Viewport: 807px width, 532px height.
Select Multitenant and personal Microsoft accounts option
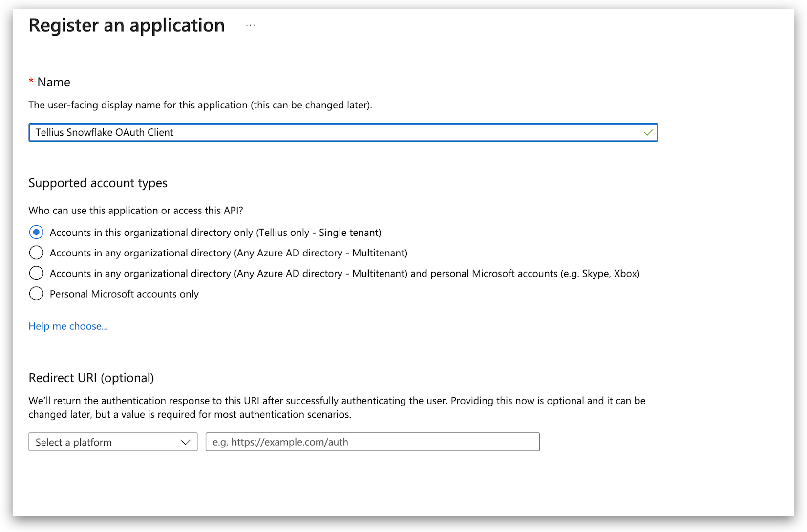[x=36, y=273]
